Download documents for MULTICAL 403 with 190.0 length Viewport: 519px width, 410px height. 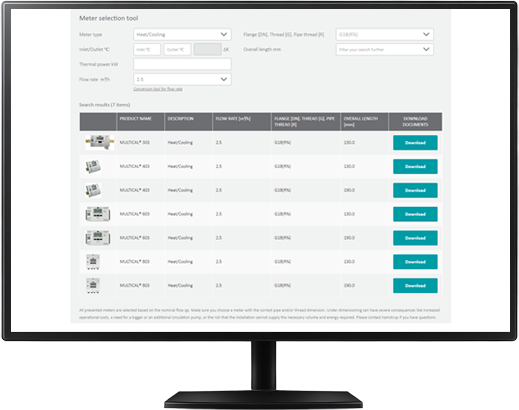click(415, 190)
